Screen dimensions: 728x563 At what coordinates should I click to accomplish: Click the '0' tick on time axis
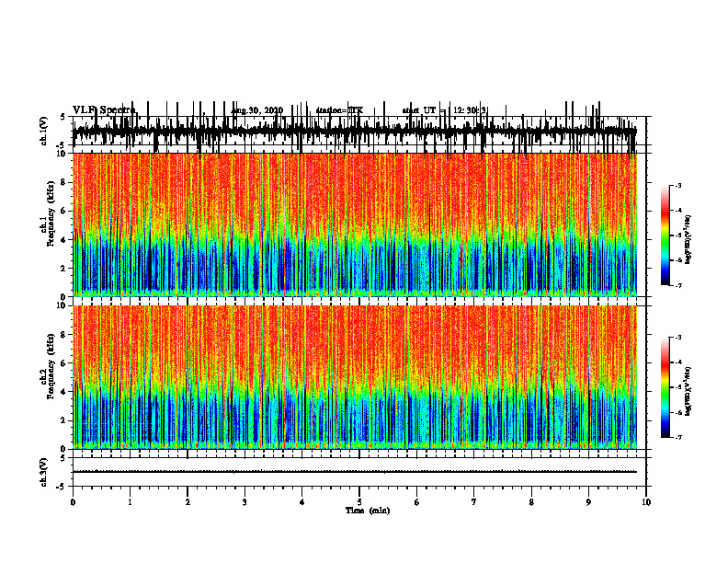coord(73,502)
